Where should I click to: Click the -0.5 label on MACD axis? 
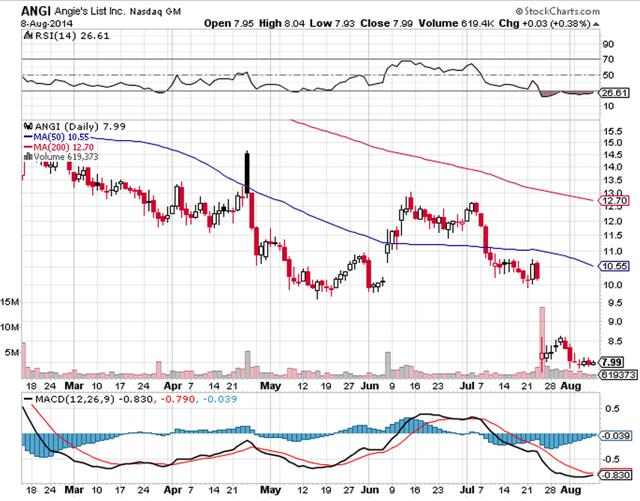point(611,459)
